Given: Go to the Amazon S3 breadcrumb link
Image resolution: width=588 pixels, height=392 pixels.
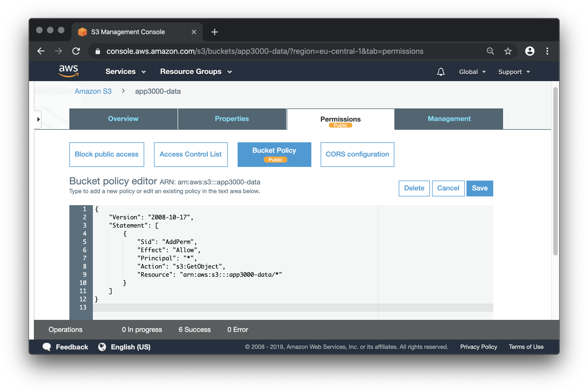Looking at the screenshot, I should click(x=93, y=91).
